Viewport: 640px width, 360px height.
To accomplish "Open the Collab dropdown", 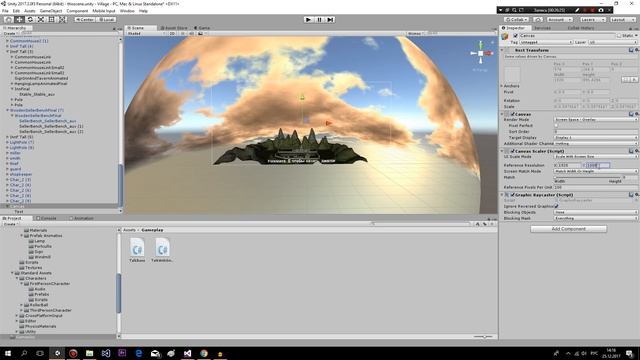I will (517, 20).
